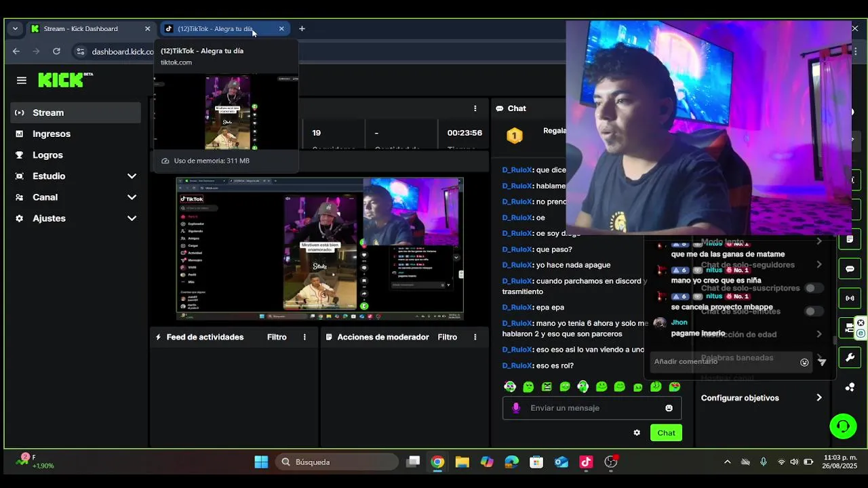Click the microphone icon in message box
The height and width of the screenshot is (488, 868).
516,408
